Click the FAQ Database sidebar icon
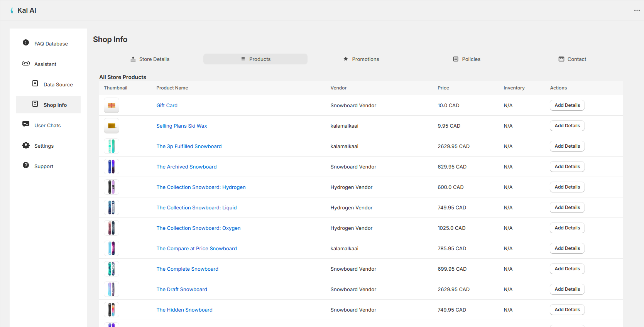 [26, 43]
